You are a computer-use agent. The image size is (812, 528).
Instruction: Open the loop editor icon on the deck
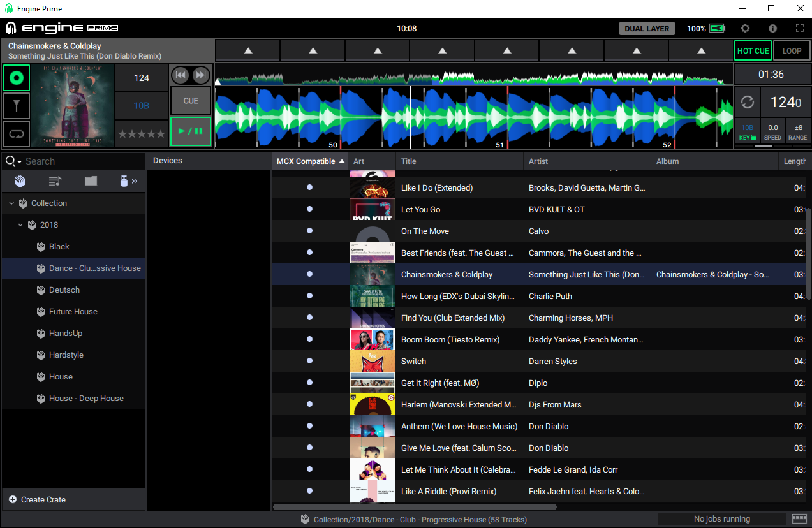point(17,134)
